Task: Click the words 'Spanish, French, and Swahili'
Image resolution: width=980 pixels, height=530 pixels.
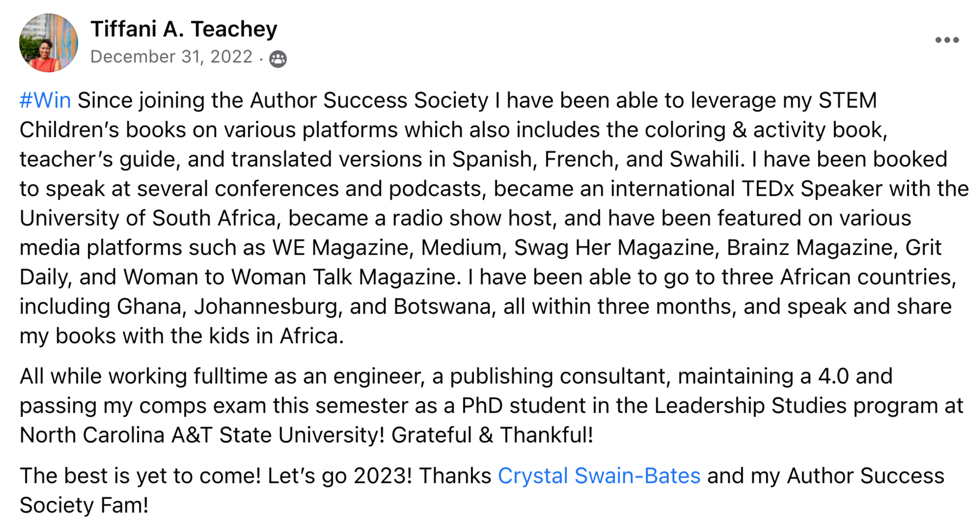Action: tap(598, 159)
